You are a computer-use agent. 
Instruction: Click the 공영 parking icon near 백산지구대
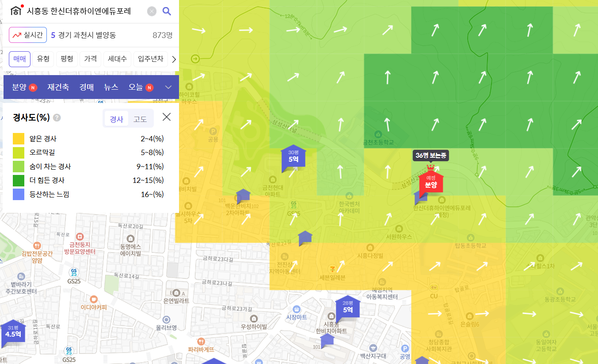click(x=404, y=349)
